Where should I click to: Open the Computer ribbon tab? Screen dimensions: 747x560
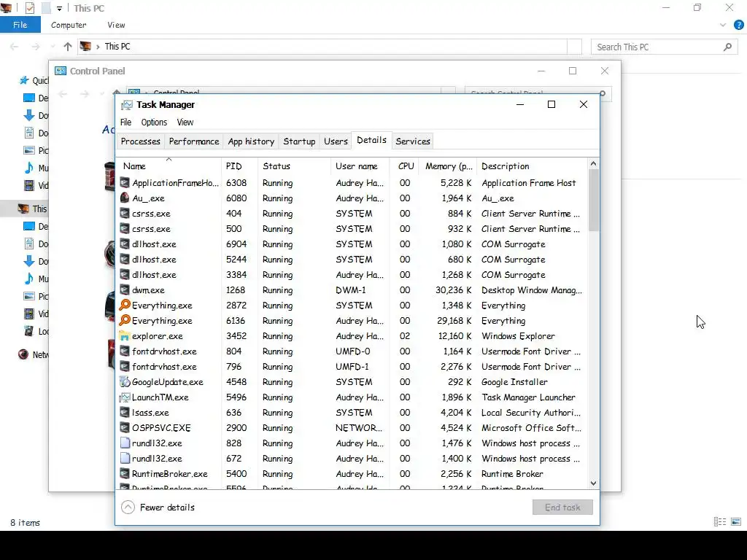point(69,26)
